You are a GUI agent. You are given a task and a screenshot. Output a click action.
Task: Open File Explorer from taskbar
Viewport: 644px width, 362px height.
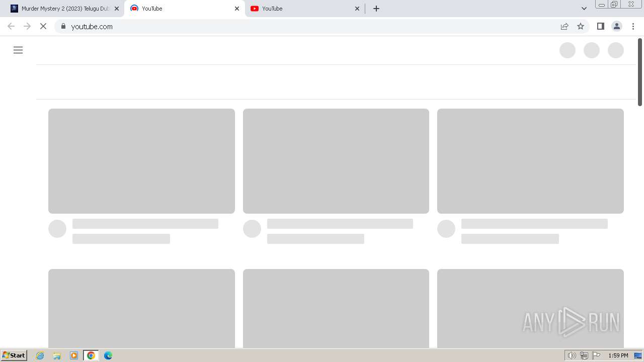coord(57,355)
